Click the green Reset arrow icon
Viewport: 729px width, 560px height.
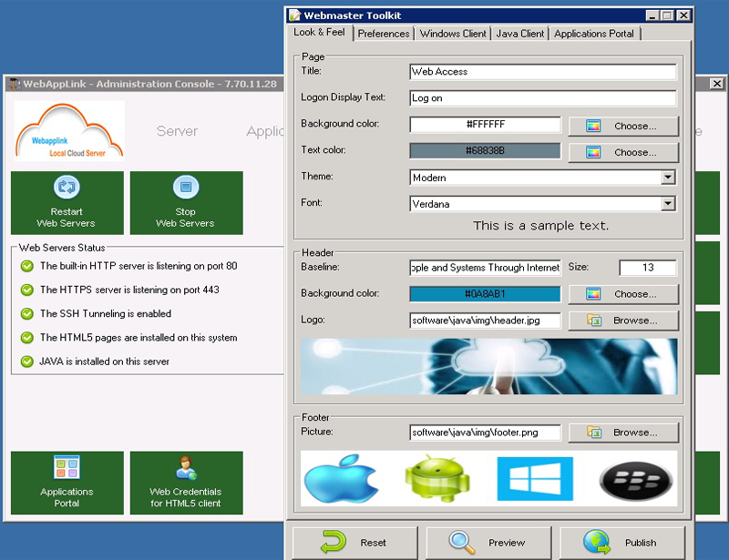[334, 542]
